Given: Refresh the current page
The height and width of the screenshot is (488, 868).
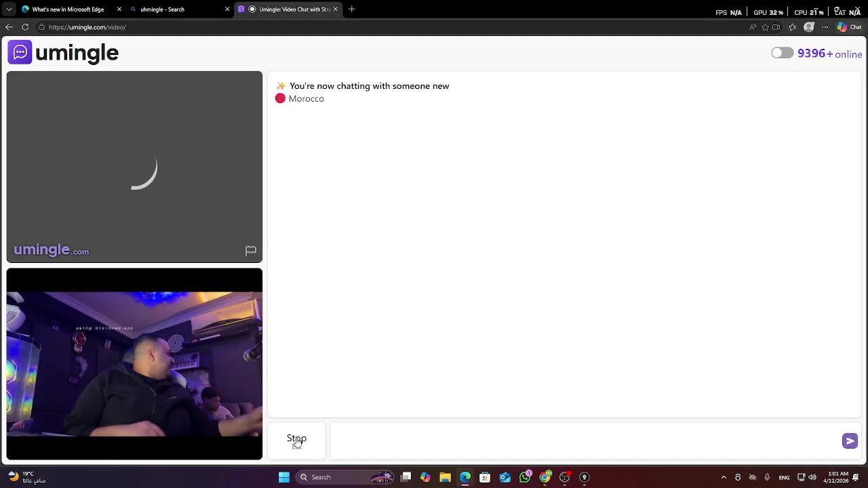Looking at the screenshot, I should [25, 27].
